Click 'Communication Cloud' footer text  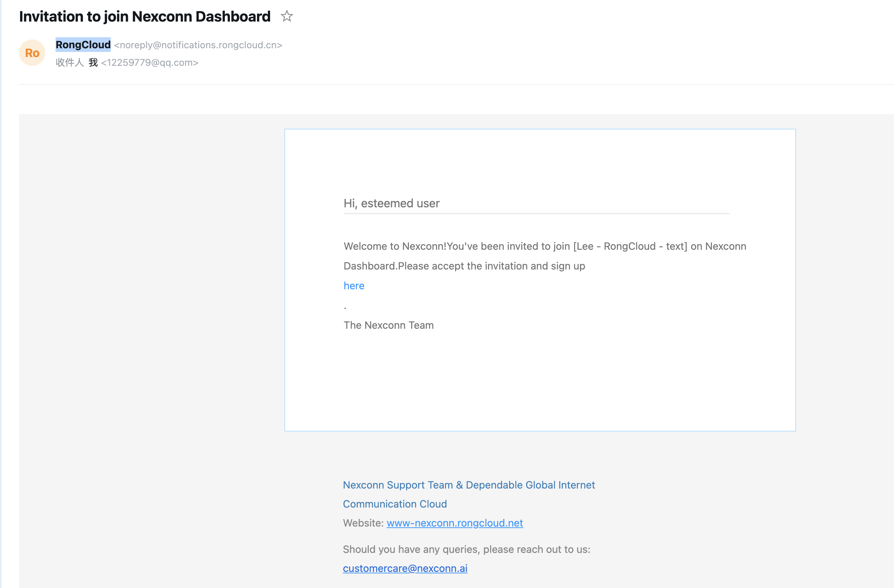point(395,504)
